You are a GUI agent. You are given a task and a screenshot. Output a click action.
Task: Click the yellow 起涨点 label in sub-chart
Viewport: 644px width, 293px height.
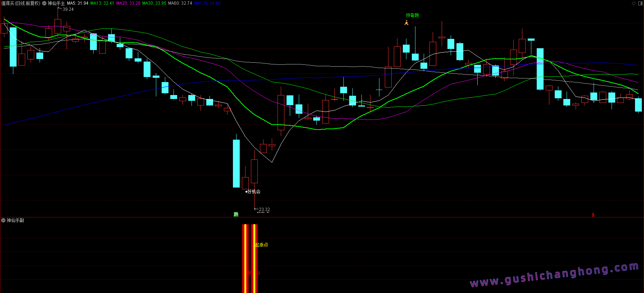261,245
